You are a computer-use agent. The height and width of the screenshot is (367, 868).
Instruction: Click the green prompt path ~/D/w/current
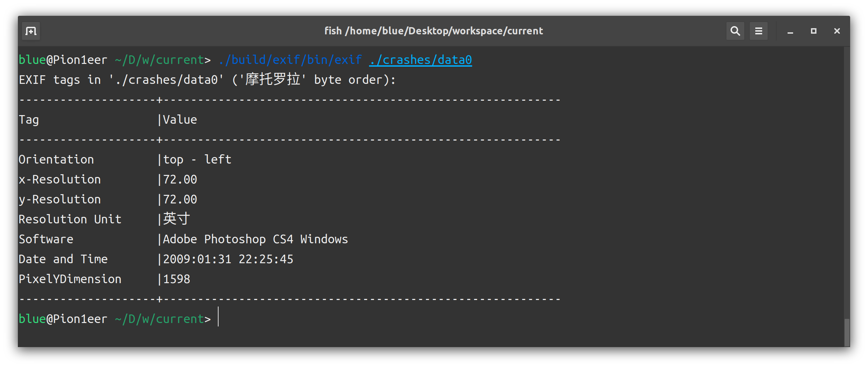pyautogui.click(x=159, y=59)
